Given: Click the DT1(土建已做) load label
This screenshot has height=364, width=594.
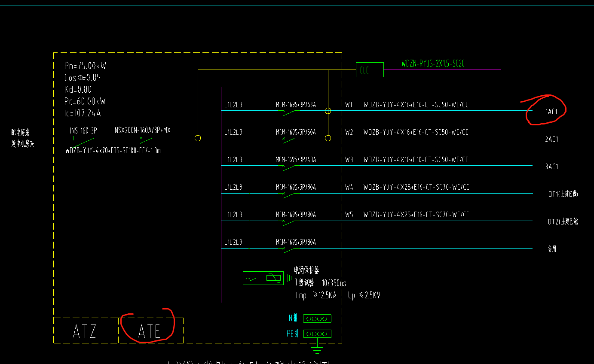Looking at the screenshot, I should tap(563, 194).
